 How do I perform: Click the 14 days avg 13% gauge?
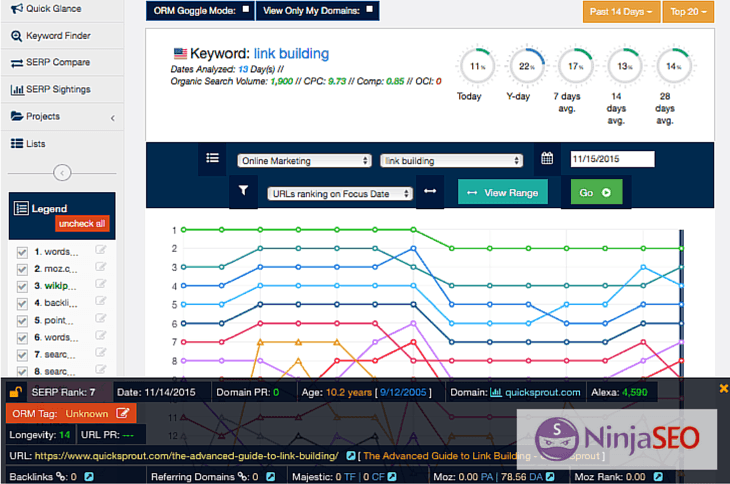[625, 66]
